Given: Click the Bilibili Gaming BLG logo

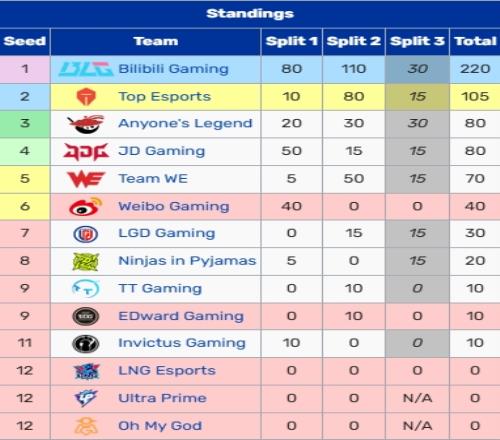Looking at the screenshot, I should (86, 69).
